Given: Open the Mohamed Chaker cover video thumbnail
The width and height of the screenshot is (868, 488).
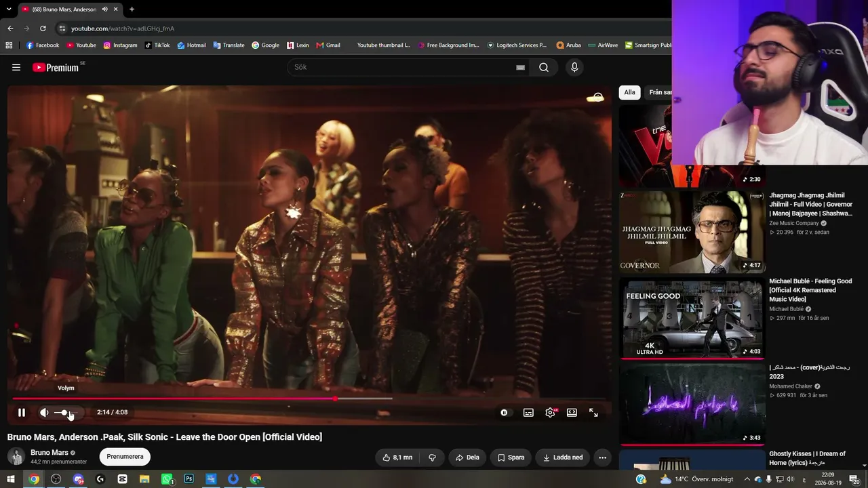Looking at the screenshot, I should pos(692,404).
